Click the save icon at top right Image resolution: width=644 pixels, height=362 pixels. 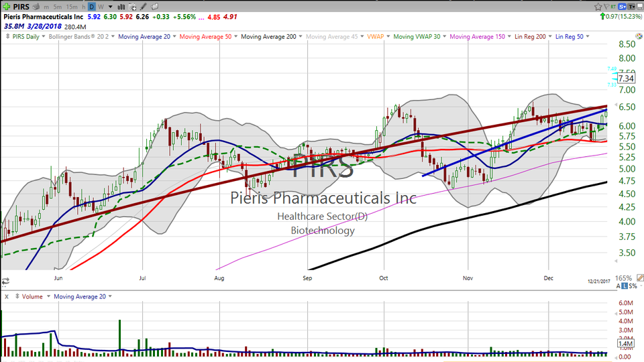(x=640, y=7)
